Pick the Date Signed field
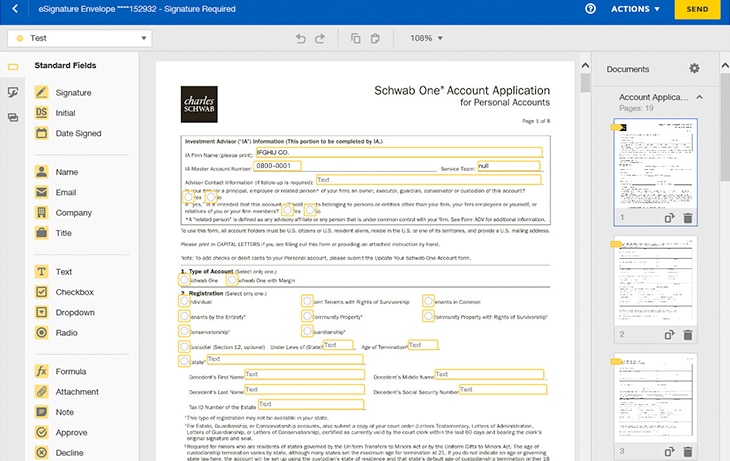 68,133
